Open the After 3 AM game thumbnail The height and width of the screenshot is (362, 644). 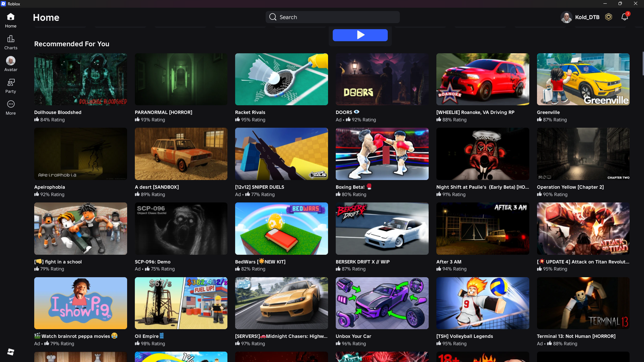483,229
